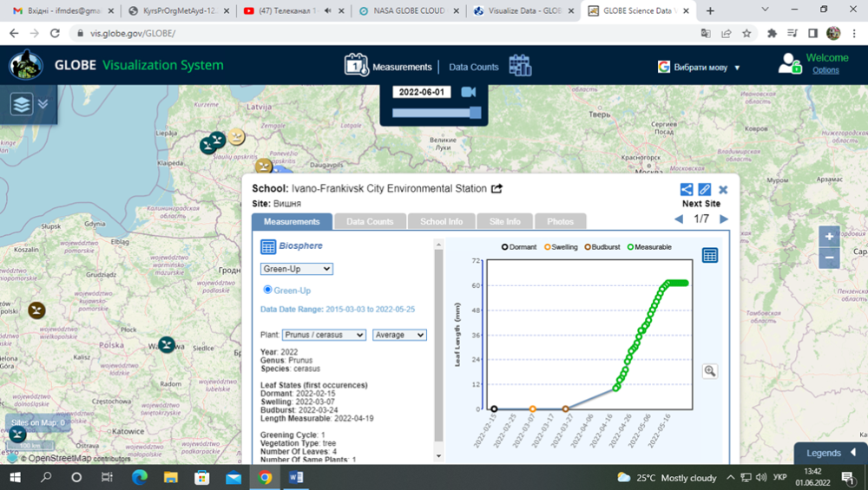868x490 pixels.
Task: Open the map layers panel icon
Action: [x=22, y=104]
